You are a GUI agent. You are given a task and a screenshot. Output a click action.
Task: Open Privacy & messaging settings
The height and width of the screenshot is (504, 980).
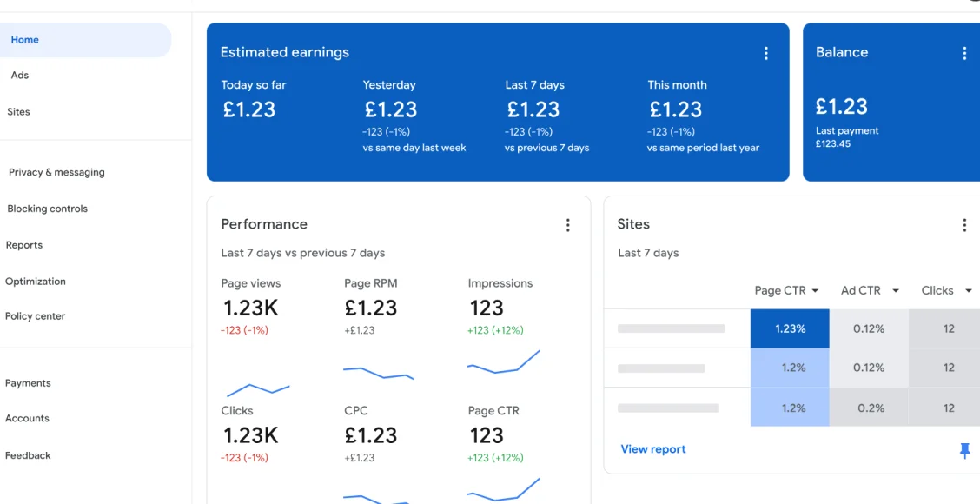56,172
